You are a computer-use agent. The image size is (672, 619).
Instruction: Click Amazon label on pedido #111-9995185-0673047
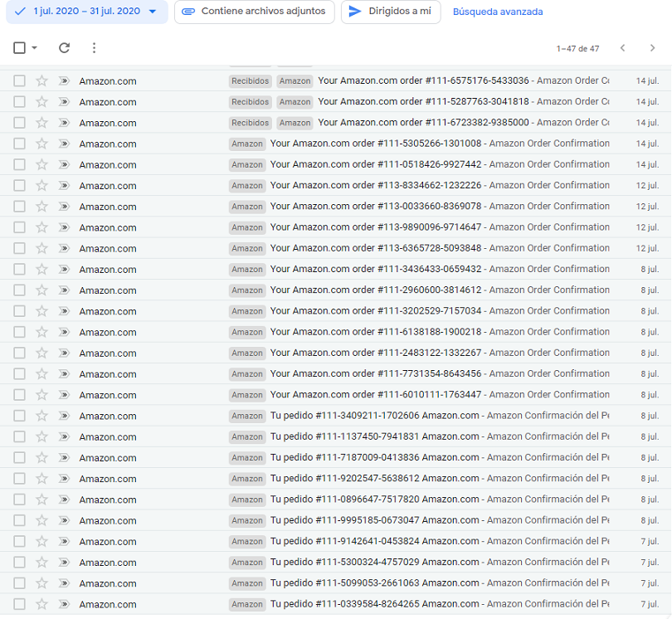247,520
